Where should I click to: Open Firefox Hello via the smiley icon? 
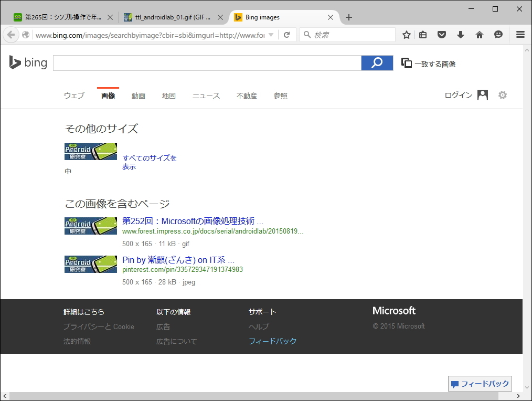coord(498,35)
